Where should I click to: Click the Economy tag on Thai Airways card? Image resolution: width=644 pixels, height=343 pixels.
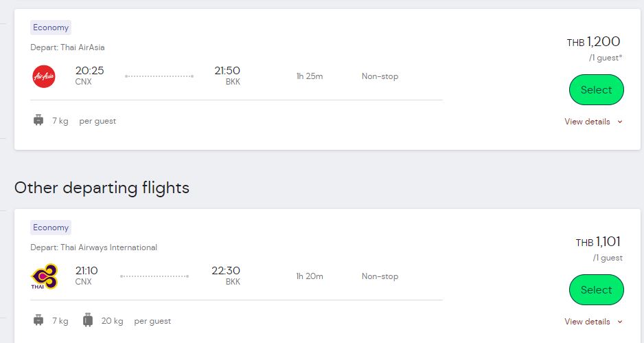point(51,228)
